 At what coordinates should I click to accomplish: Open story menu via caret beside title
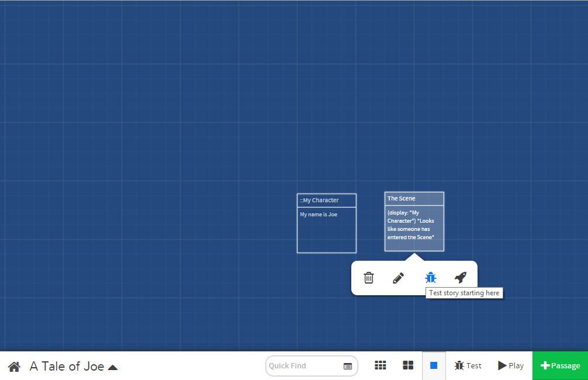click(x=113, y=367)
